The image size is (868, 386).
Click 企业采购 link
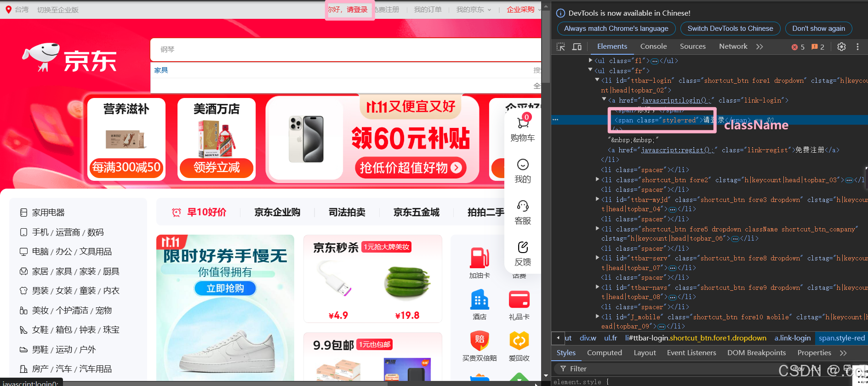tap(520, 10)
